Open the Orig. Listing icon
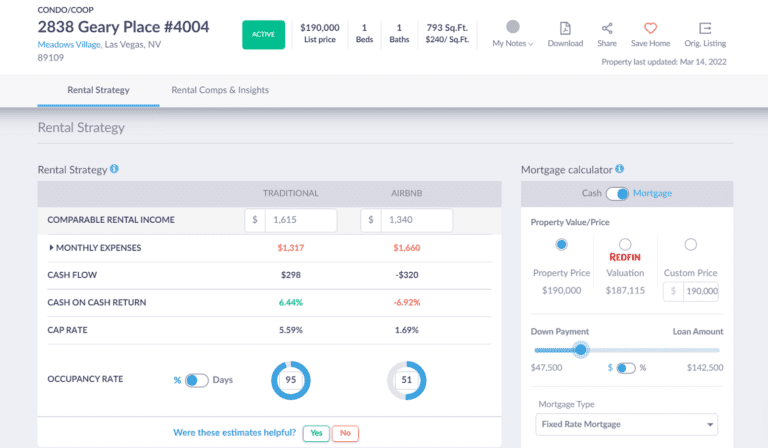Image resolution: width=768 pixels, height=448 pixels. click(706, 28)
